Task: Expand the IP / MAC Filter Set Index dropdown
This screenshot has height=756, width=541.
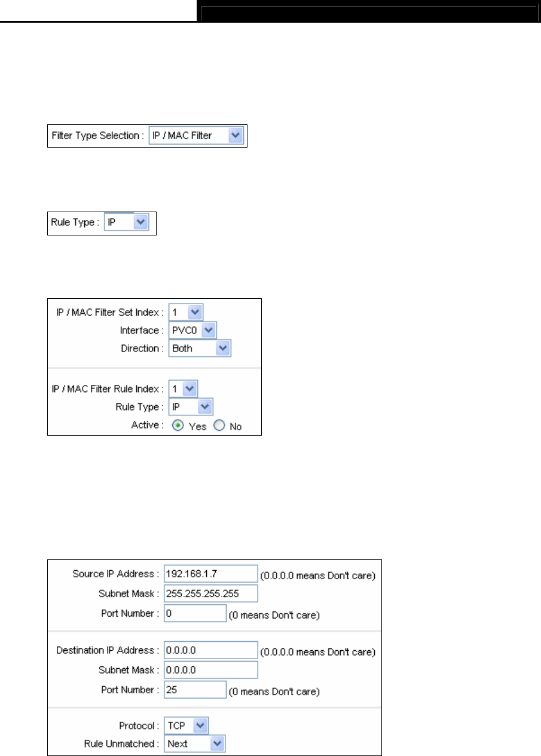Action: coord(186,311)
